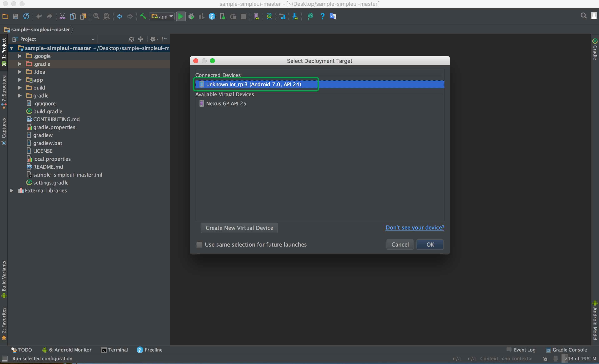This screenshot has height=364, width=599.
Task: Open the TODO tool window tab
Action: coord(22,350)
